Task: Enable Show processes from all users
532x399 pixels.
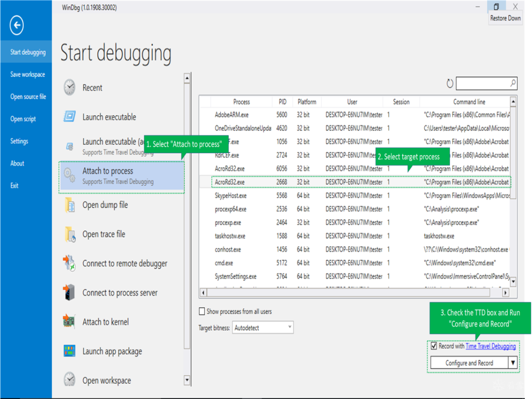Action: click(x=202, y=311)
